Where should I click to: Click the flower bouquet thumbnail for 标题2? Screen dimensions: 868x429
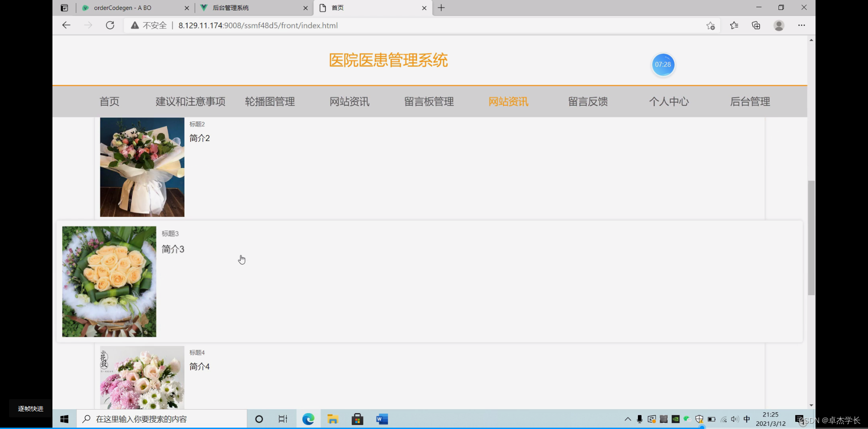(142, 167)
